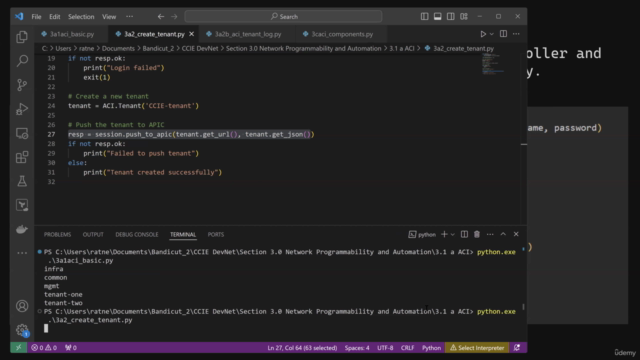
Task: Open the File menu
Action: [x=36, y=17]
